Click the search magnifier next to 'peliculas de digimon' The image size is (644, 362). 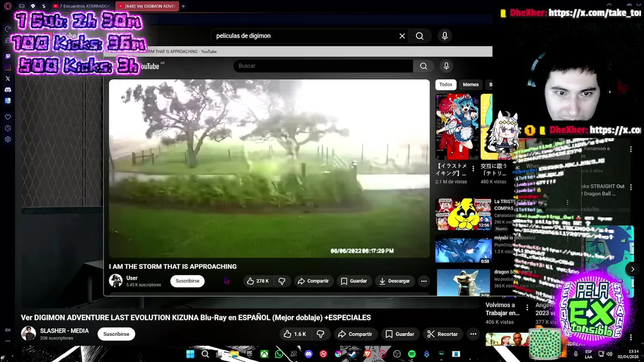coord(420,36)
